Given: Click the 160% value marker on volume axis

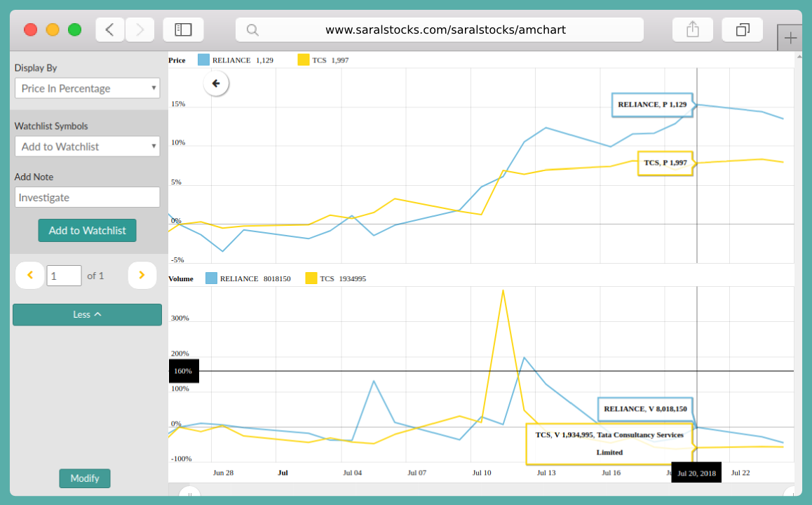Looking at the screenshot, I should coord(183,371).
